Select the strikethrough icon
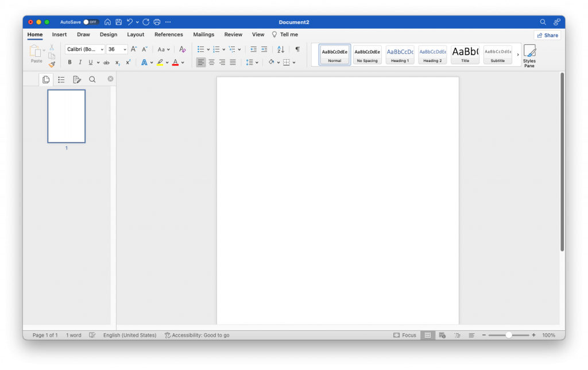Viewport: 588px width, 370px height. 106,63
